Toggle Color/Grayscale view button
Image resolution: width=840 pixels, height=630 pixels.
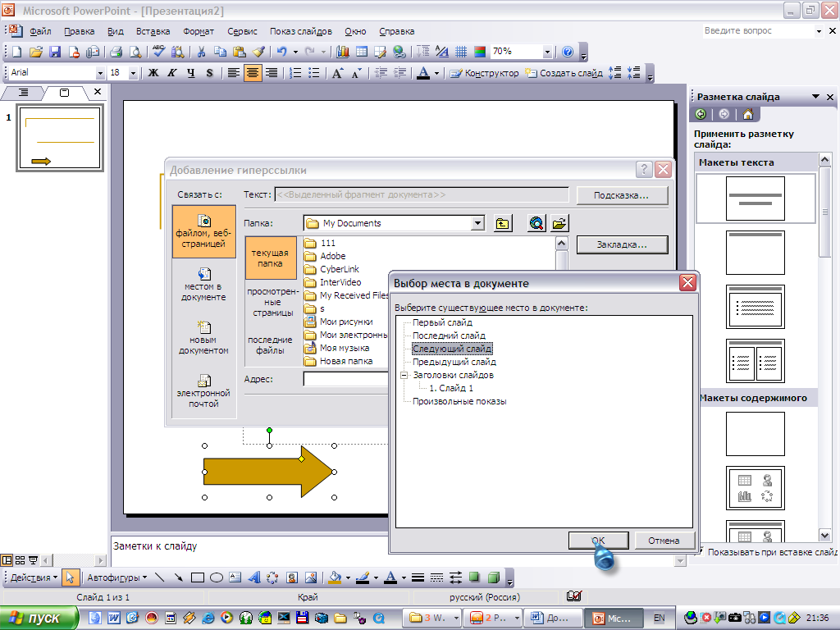[480, 52]
